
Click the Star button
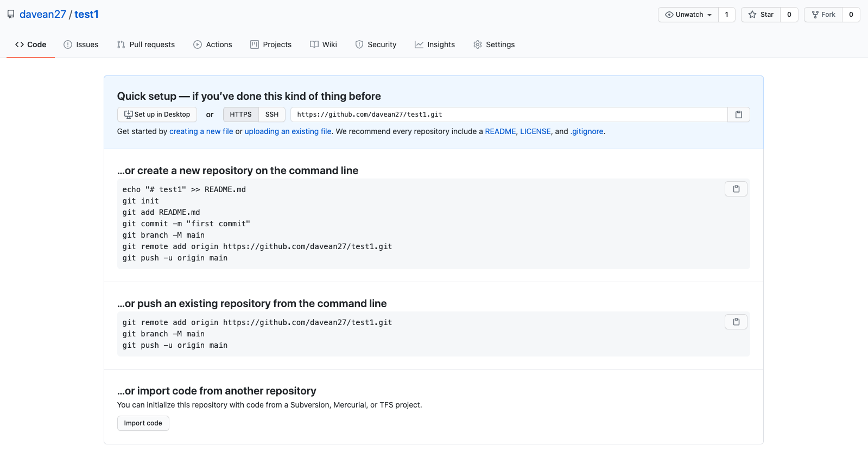[x=761, y=15]
